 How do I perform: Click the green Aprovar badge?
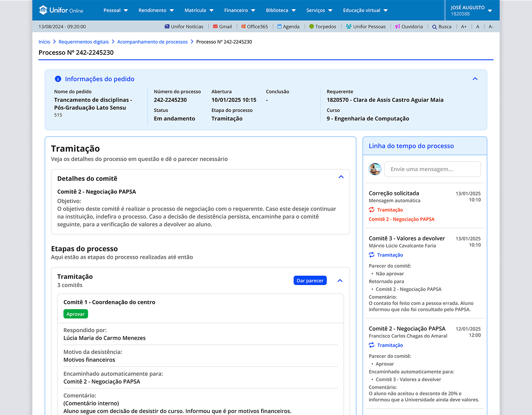click(x=75, y=314)
